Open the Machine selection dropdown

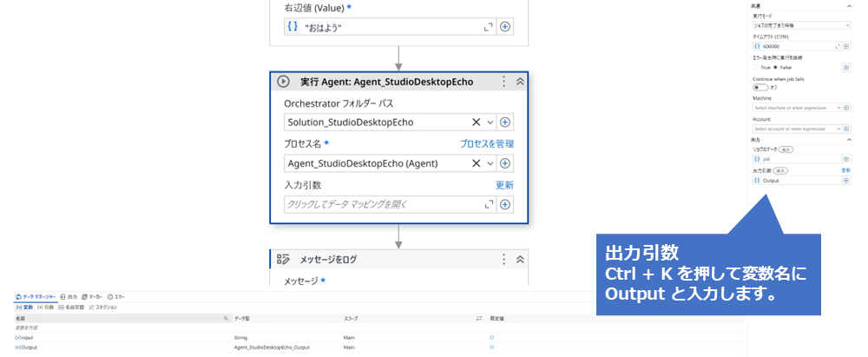(x=797, y=107)
